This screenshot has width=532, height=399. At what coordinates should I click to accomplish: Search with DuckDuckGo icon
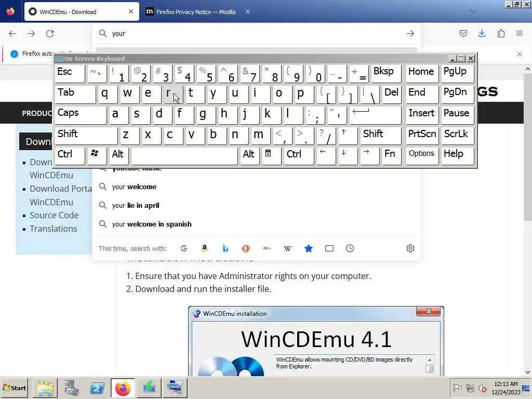246,248
